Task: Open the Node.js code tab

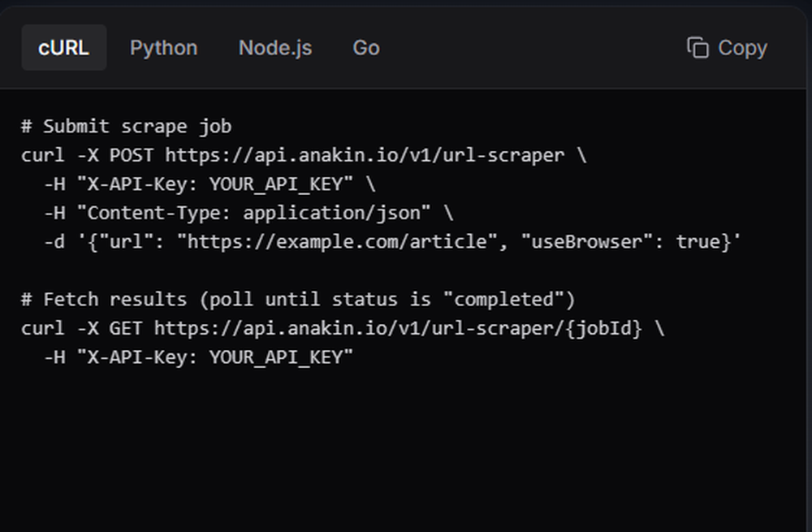Action: 274,48
